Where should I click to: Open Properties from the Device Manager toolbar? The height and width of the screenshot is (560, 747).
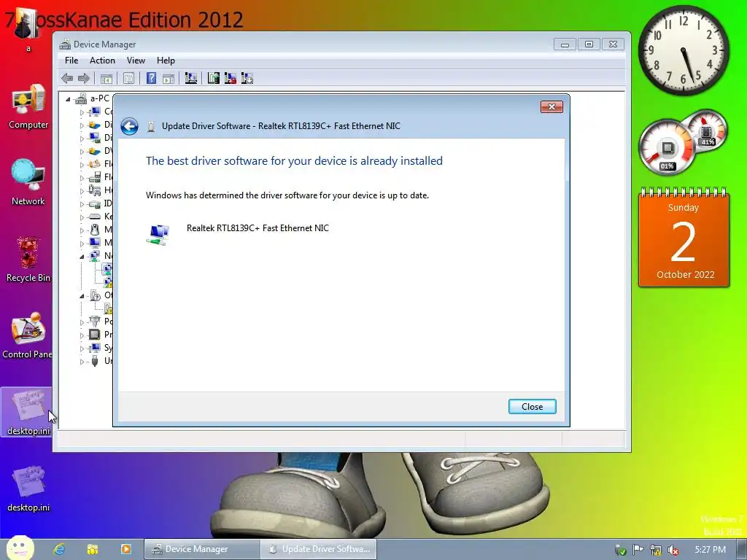pyautogui.click(x=128, y=78)
